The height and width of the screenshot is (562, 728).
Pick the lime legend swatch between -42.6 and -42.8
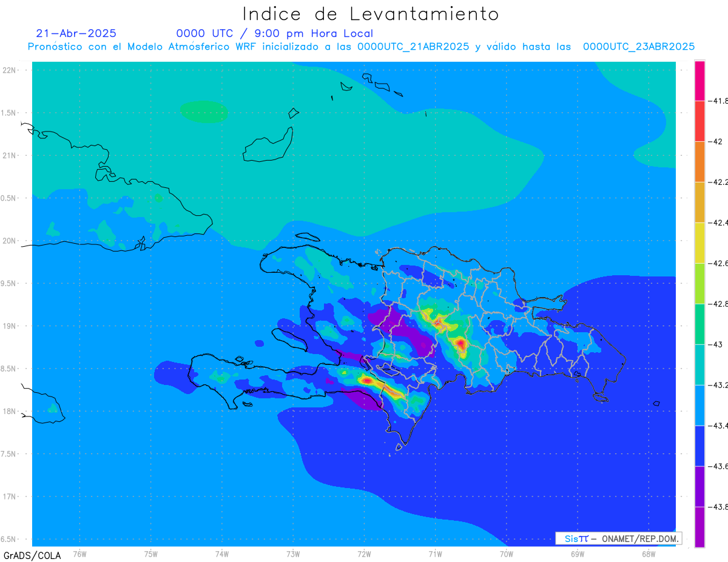[699, 284]
